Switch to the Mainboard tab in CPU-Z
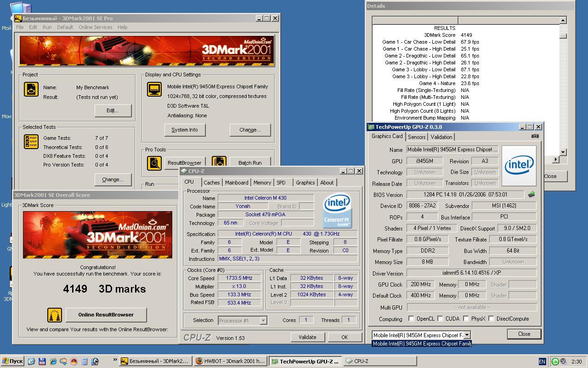Image resolution: width=588 pixels, height=368 pixels. click(237, 183)
